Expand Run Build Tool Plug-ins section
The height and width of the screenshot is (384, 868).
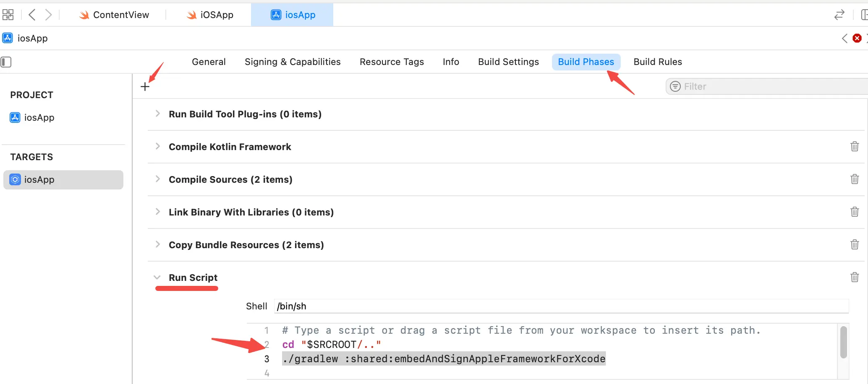point(158,114)
